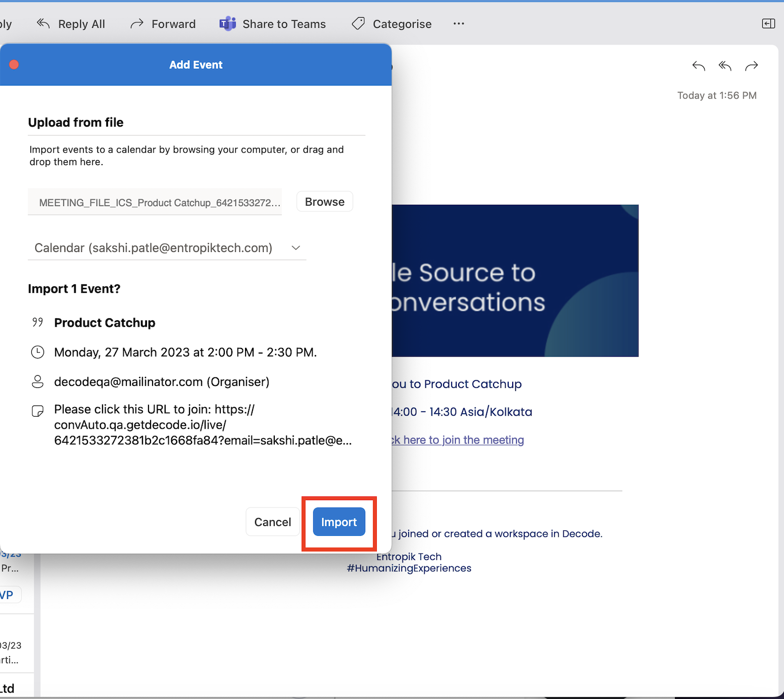Click the calendar dropdown chevron arrow
The height and width of the screenshot is (699, 784).
pos(296,248)
